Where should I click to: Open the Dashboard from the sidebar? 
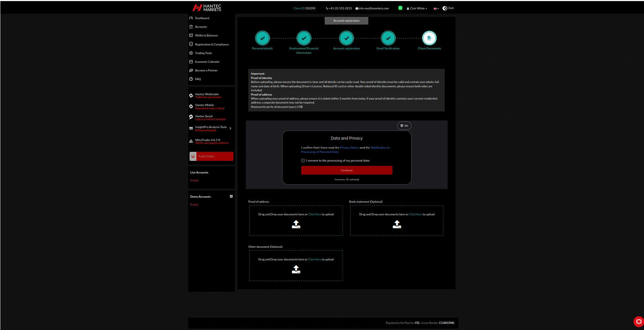202,18
